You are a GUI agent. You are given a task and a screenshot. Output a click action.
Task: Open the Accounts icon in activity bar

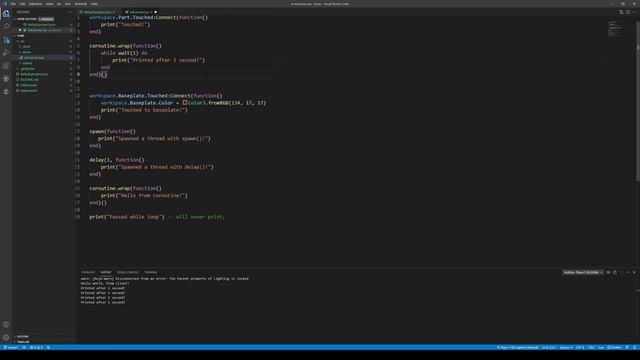(x=6, y=325)
